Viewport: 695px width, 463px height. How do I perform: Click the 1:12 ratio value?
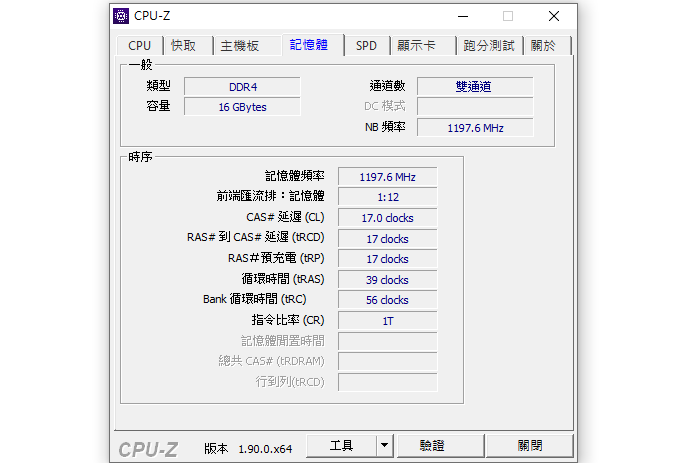coord(387,197)
